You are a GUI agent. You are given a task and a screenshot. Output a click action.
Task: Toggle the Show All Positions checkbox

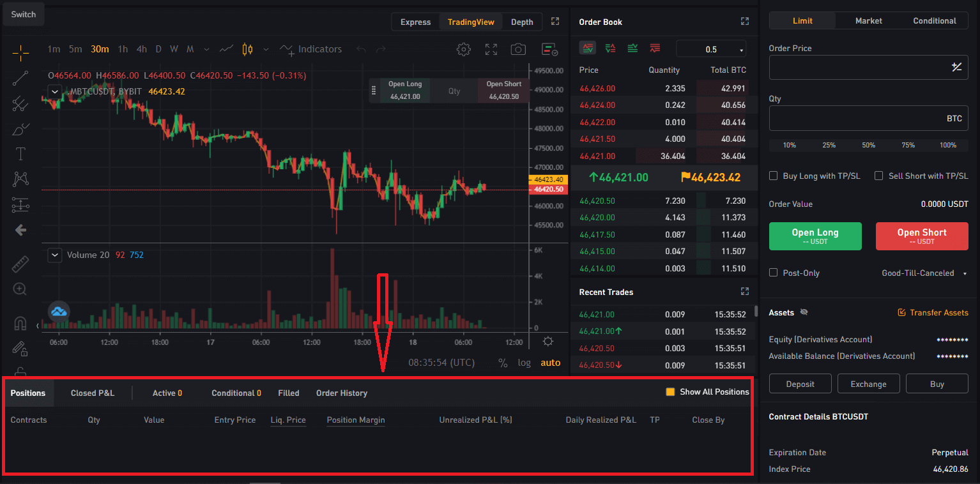pos(670,391)
